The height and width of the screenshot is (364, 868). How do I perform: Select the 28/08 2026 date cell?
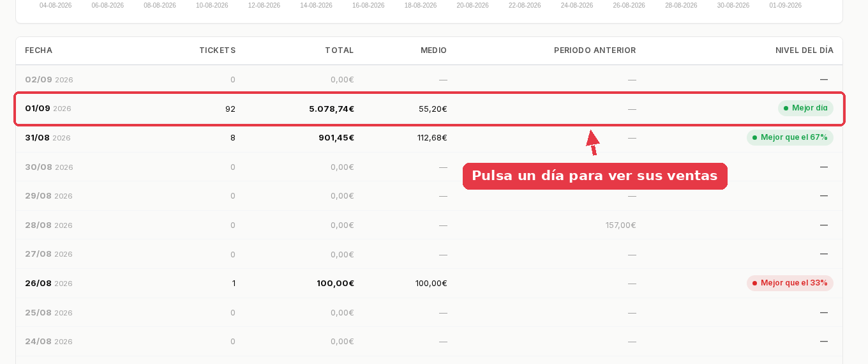pyautogui.click(x=49, y=225)
